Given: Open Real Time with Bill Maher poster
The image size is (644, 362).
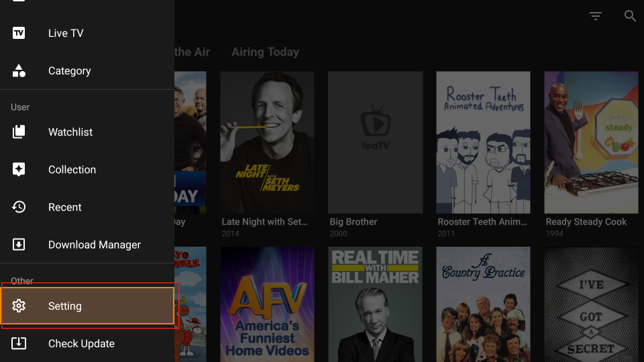Looking at the screenshot, I should [376, 304].
